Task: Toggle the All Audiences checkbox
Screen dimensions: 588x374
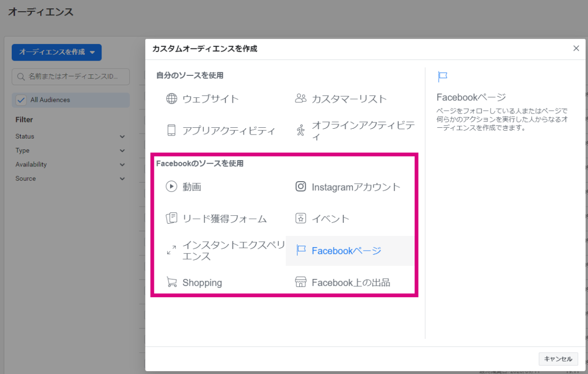Action: [x=21, y=100]
